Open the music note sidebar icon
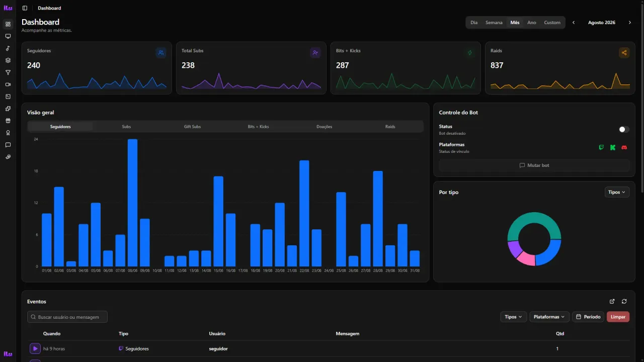 pyautogui.click(x=8, y=48)
